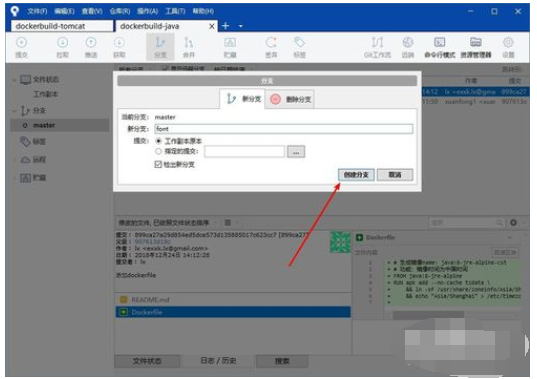Select Dockerfile in the file list
The image size is (537, 379).
click(233, 312)
